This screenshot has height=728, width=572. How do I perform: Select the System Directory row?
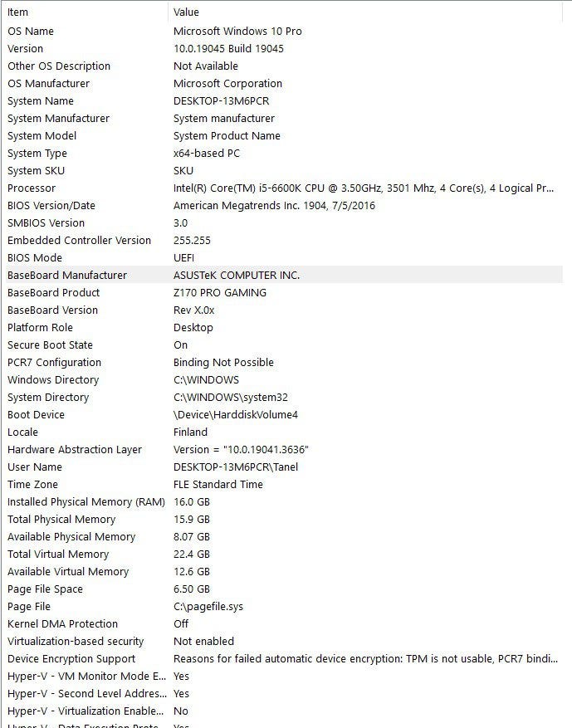(x=284, y=397)
